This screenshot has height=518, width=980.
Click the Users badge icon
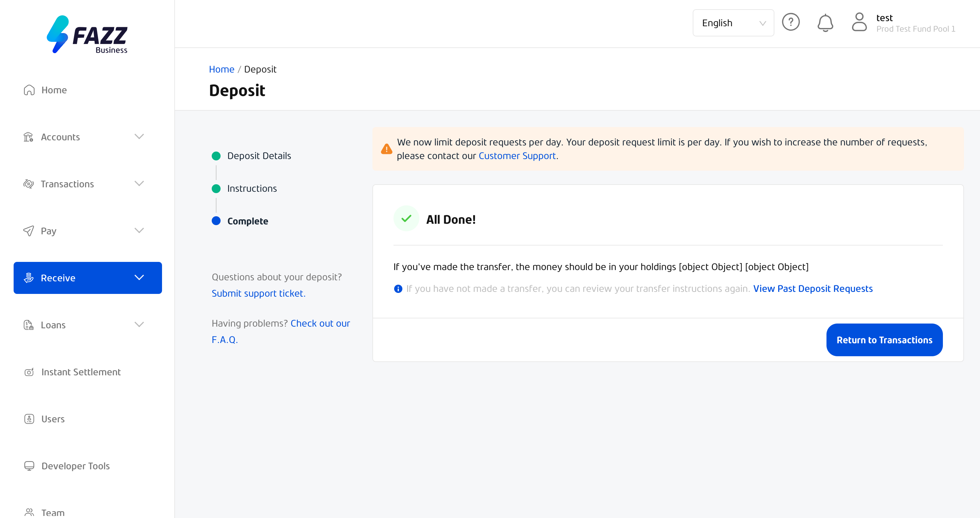pos(29,419)
